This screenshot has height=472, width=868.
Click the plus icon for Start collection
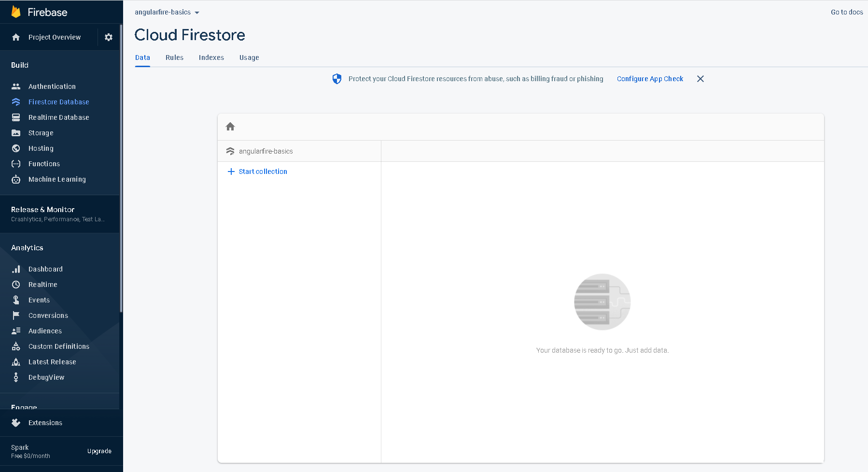[x=231, y=172]
